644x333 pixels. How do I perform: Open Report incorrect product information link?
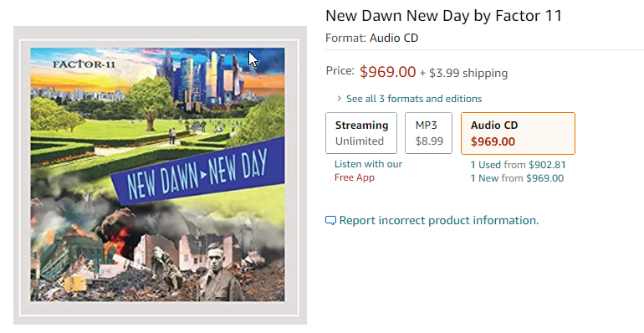tap(438, 220)
